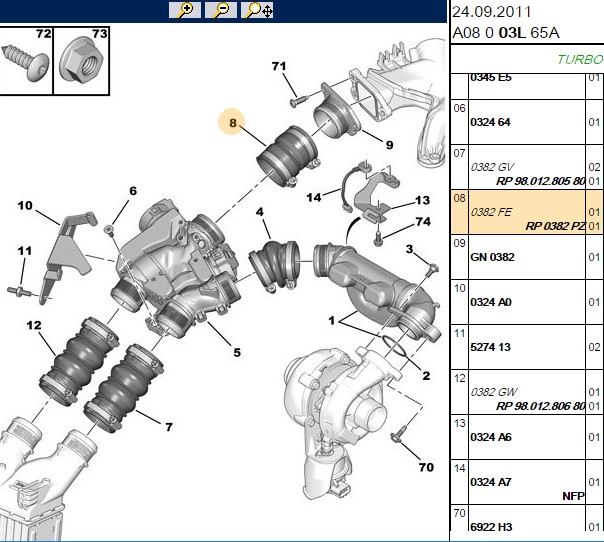
Task: Click the zoom out magnifier icon
Action: tap(221, 10)
